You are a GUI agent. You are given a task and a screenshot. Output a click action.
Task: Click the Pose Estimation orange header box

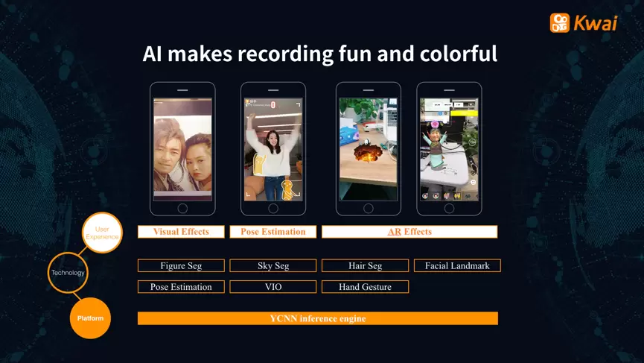272,232
